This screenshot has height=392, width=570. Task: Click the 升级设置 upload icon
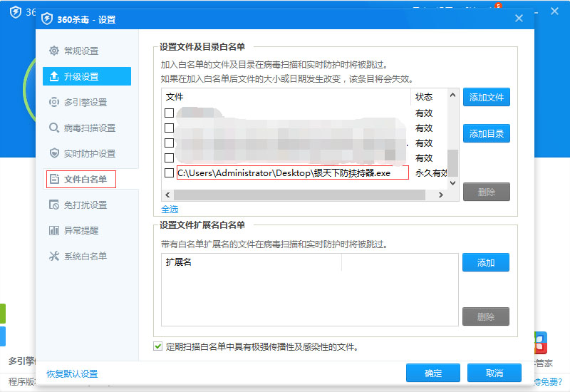click(54, 76)
